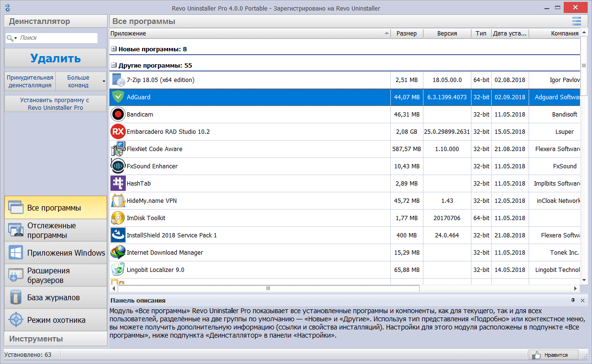Click the Revo Uninstaller logo top-left
592x364 pixels.
[x=7, y=8]
